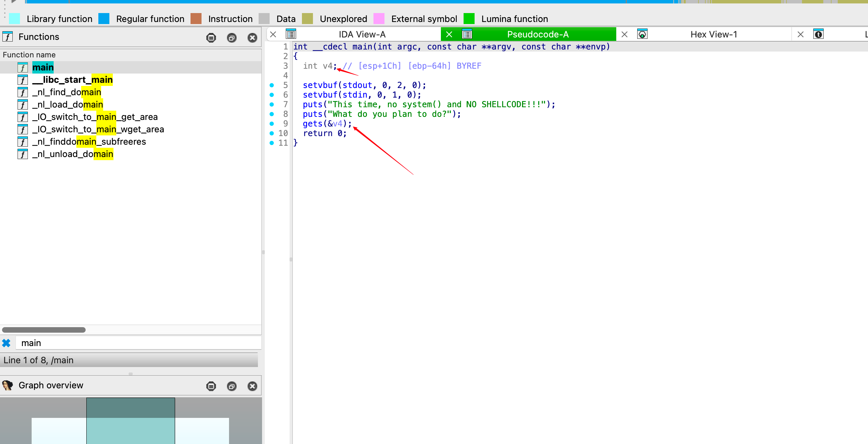The height and width of the screenshot is (444, 868).
Task: Select _nl_find_domain function row
Action: [x=131, y=92]
